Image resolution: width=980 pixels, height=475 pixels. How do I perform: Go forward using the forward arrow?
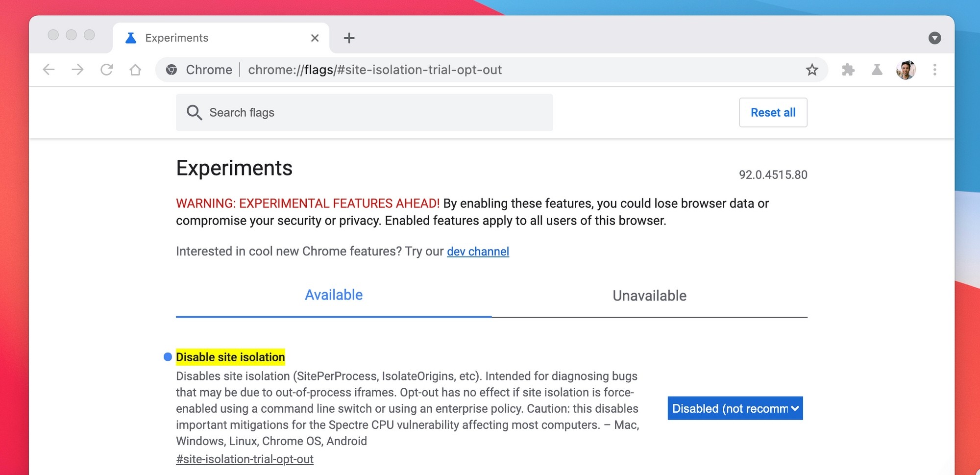(77, 70)
